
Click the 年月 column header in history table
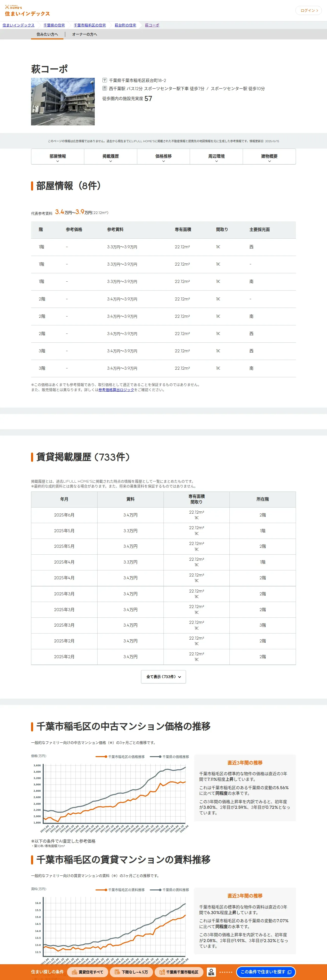[64, 499]
